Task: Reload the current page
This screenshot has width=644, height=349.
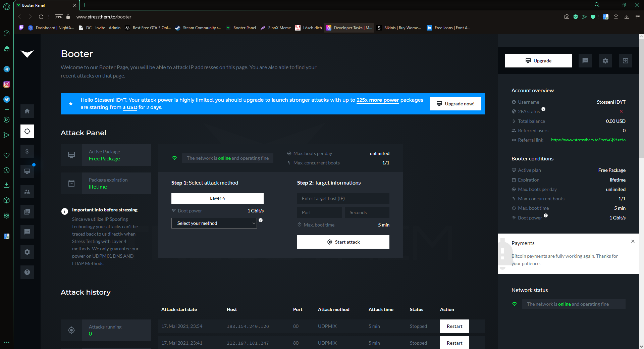Action: [x=41, y=17]
